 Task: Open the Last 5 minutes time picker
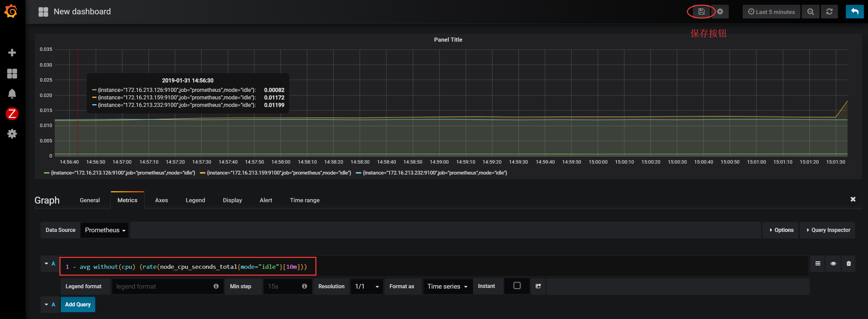(771, 12)
